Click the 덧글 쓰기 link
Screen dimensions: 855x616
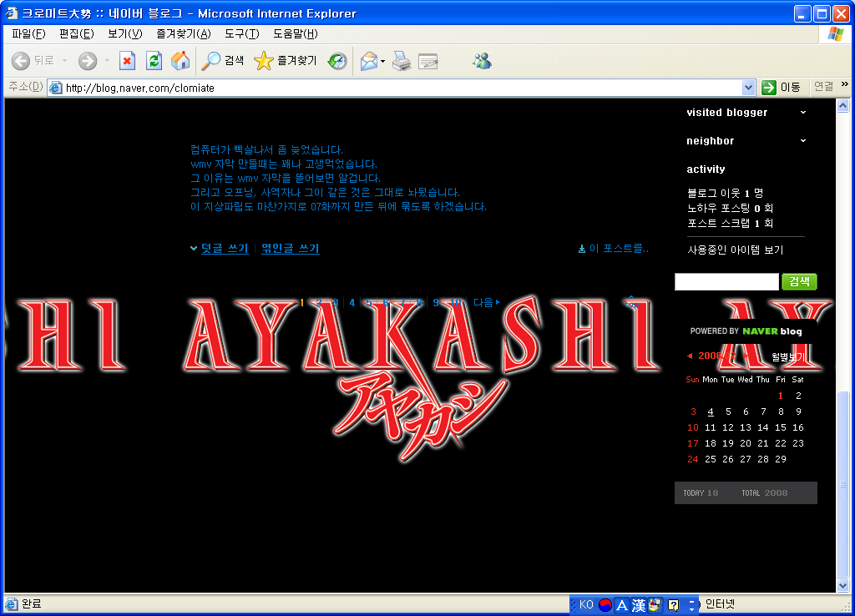coord(225,249)
